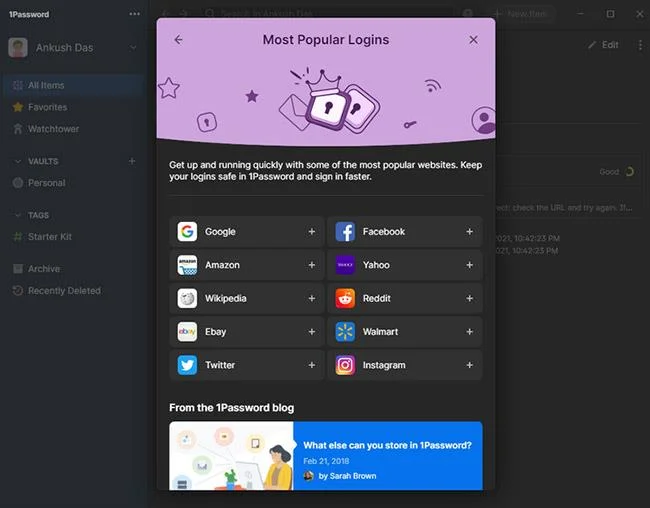
Task: Select the Most Popular Logins title
Action: coord(326,40)
